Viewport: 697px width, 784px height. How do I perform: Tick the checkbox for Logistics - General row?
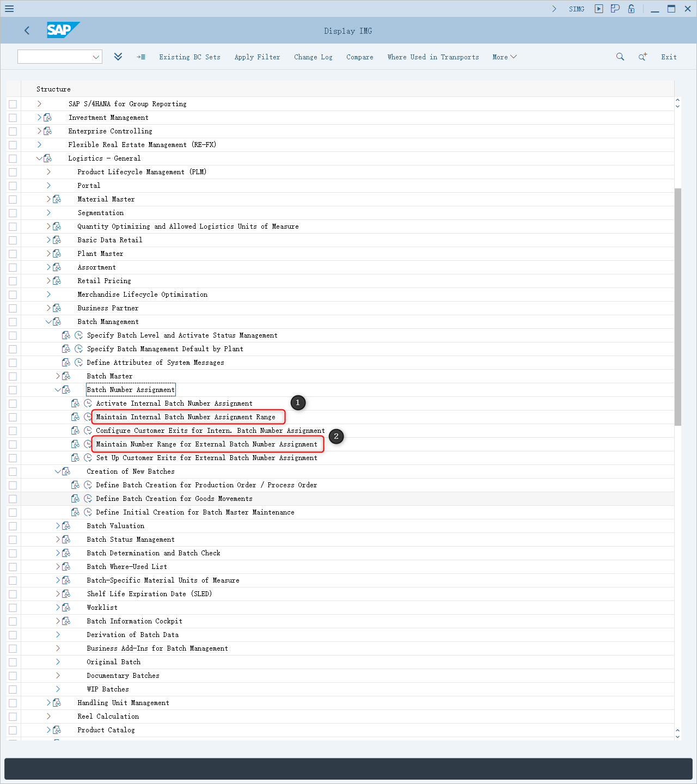(x=13, y=158)
